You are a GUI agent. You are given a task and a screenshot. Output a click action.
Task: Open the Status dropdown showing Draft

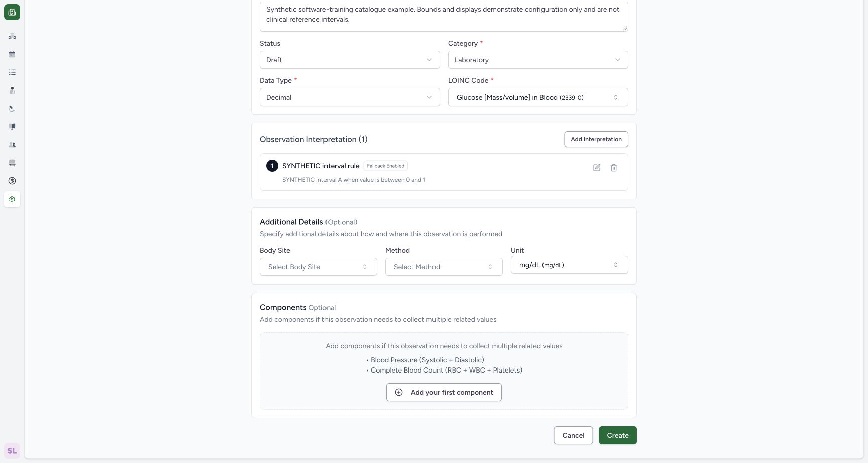point(350,60)
